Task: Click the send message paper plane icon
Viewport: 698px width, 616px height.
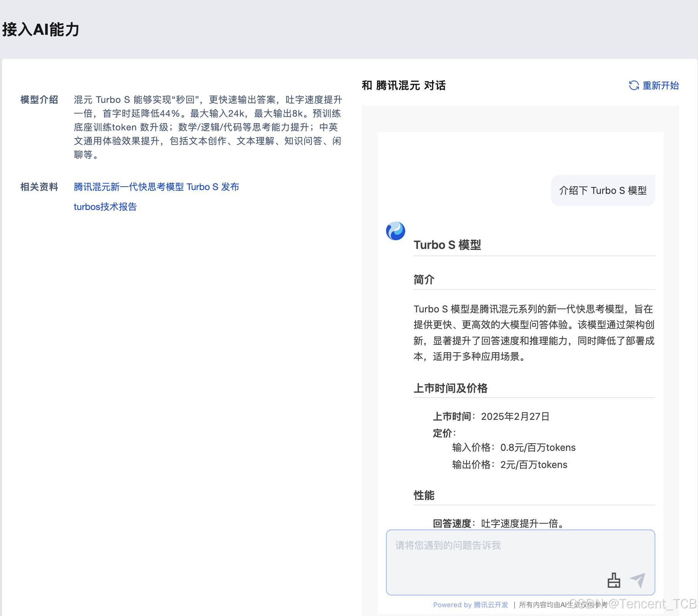Action: (x=638, y=580)
